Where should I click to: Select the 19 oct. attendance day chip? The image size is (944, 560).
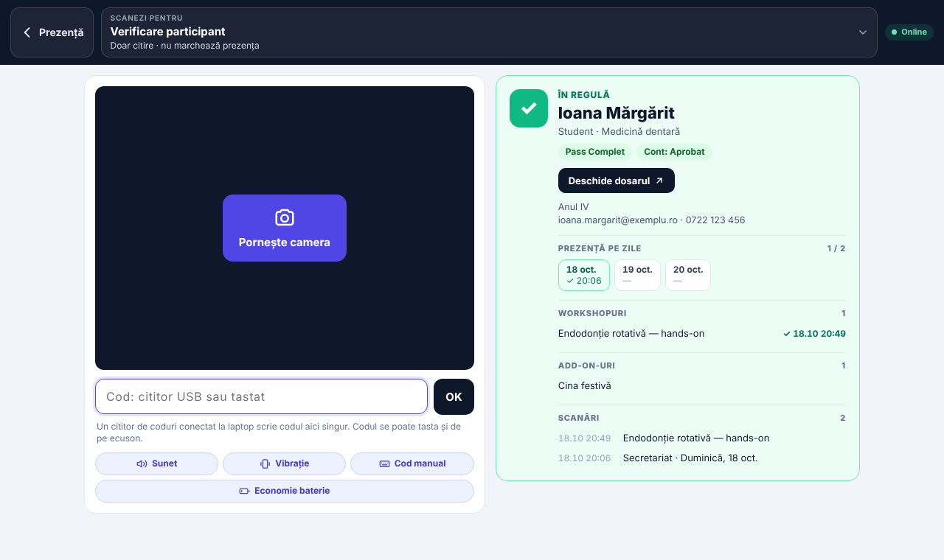[637, 275]
